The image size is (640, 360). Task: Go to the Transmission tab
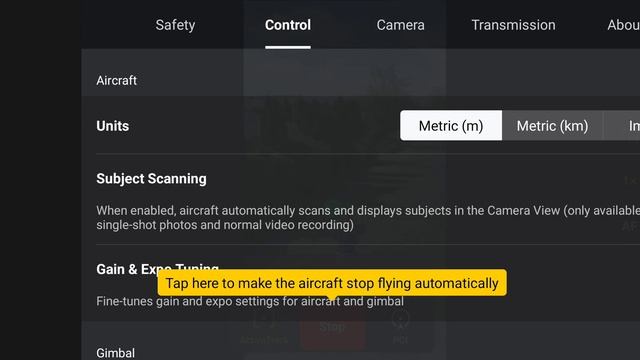coord(513,25)
